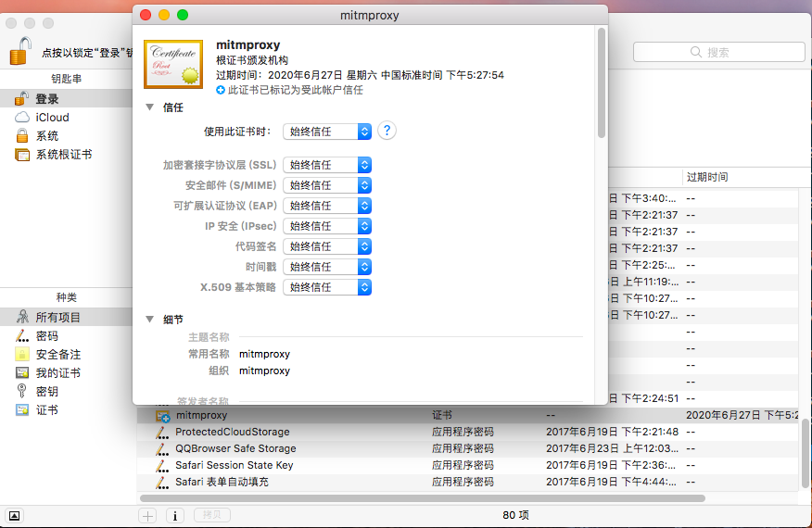Collapse the 信任 section
This screenshot has width=812, height=528.
click(149, 107)
